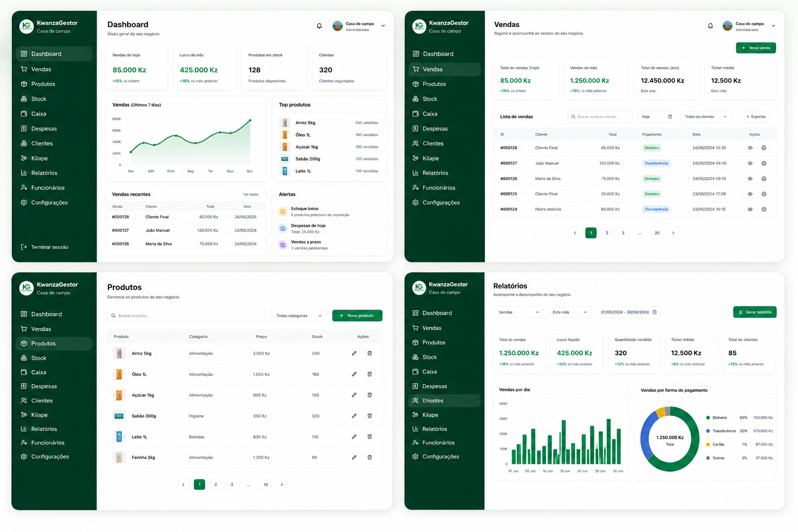View sale #000124 with eye icon

[x=750, y=209]
